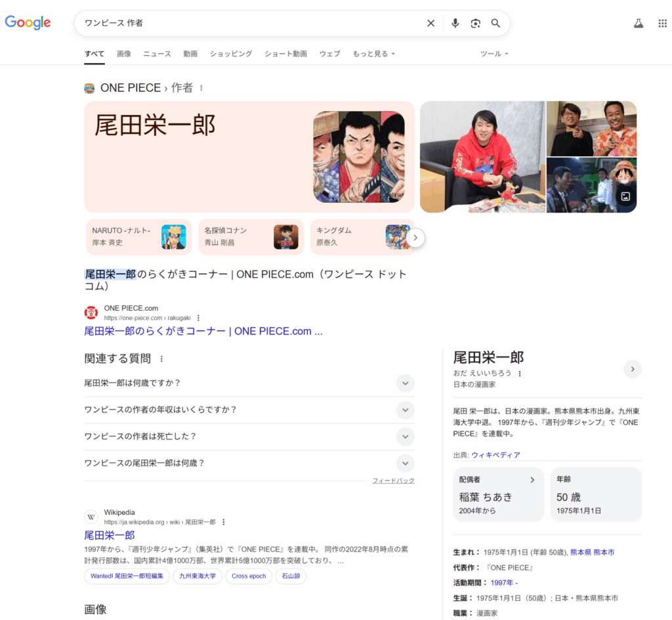Open the image gallery icon on photos
The width and height of the screenshot is (672, 620).
point(625,196)
